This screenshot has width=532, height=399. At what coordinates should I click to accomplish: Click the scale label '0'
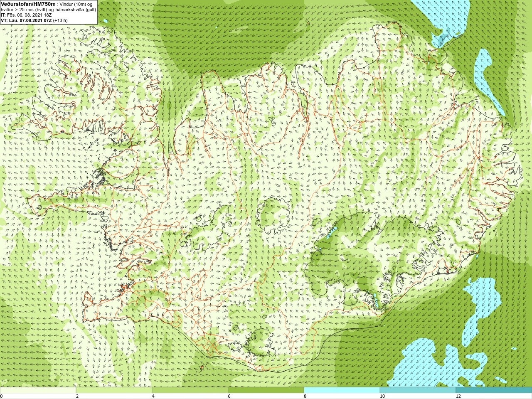[x=2, y=396]
